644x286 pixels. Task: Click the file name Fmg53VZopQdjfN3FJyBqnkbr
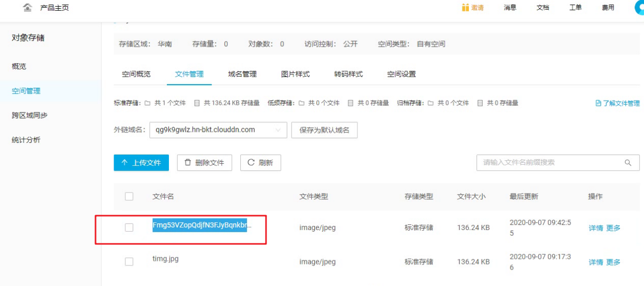[202, 224]
